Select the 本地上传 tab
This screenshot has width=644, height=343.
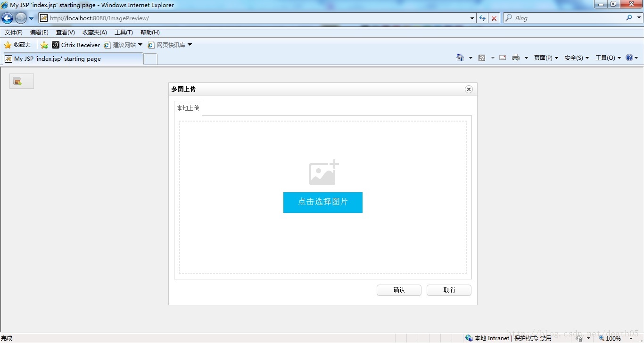coord(188,108)
